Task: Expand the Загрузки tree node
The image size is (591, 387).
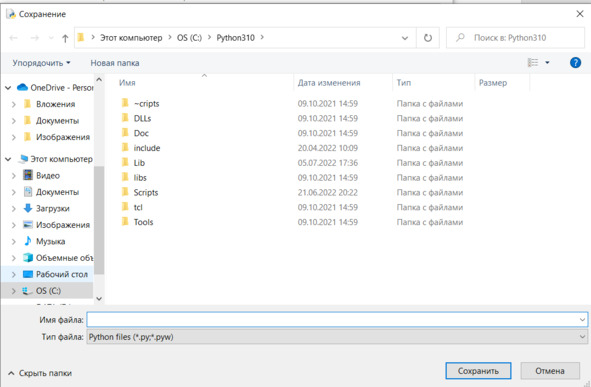Action: point(14,208)
